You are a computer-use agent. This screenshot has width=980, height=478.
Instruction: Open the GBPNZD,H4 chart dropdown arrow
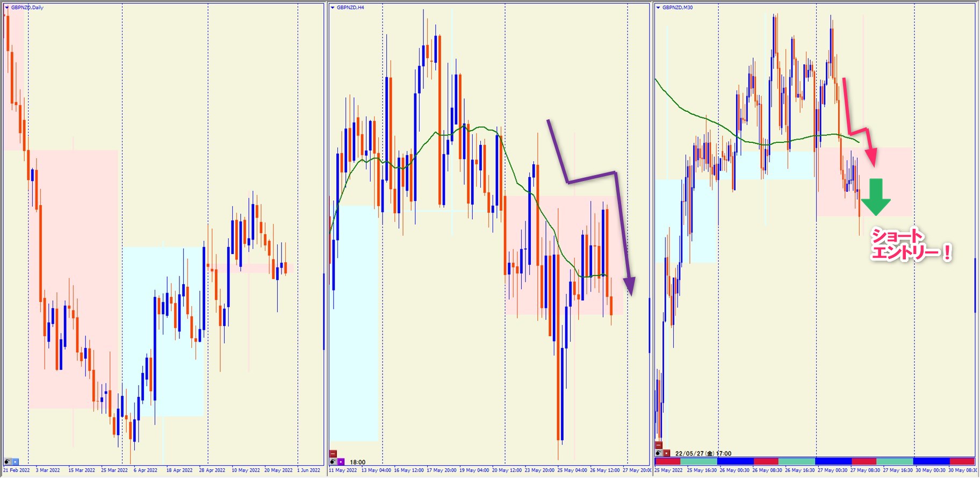pyautogui.click(x=333, y=8)
